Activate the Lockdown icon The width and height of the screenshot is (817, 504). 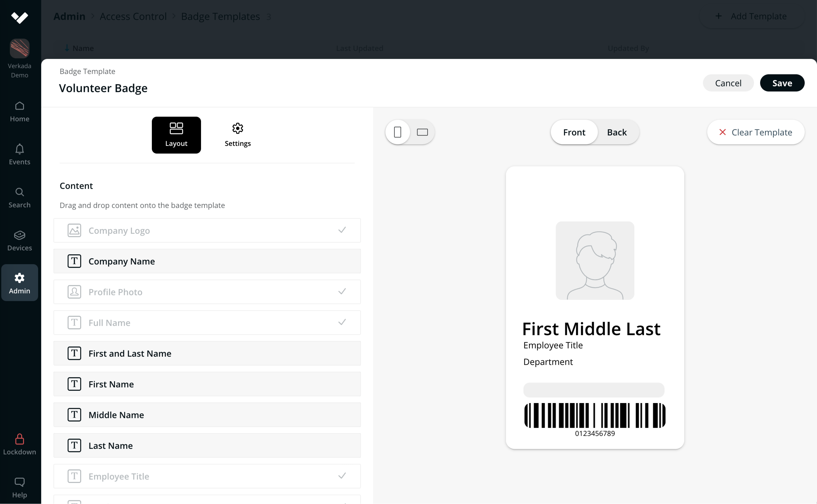click(x=19, y=439)
